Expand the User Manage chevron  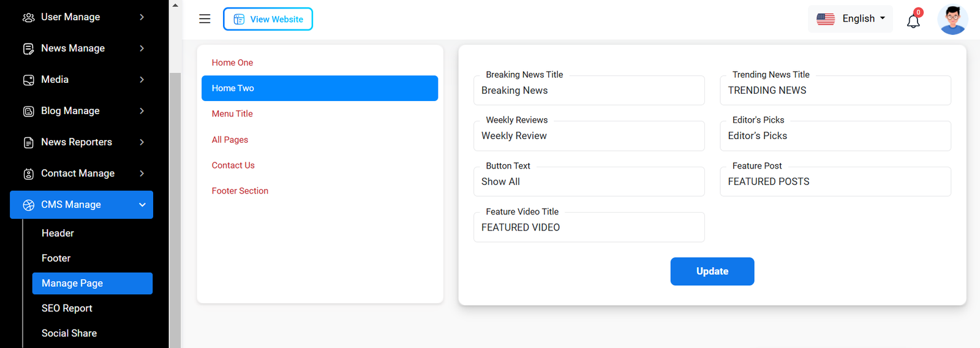pyautogui.click(x=142, y=17)
